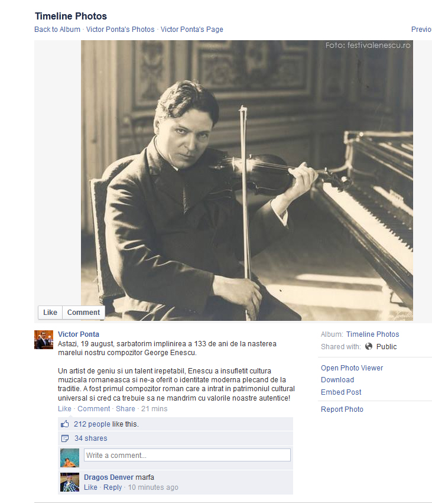
Task: Open the Timeline Photos album link
Action: point(372,334)
